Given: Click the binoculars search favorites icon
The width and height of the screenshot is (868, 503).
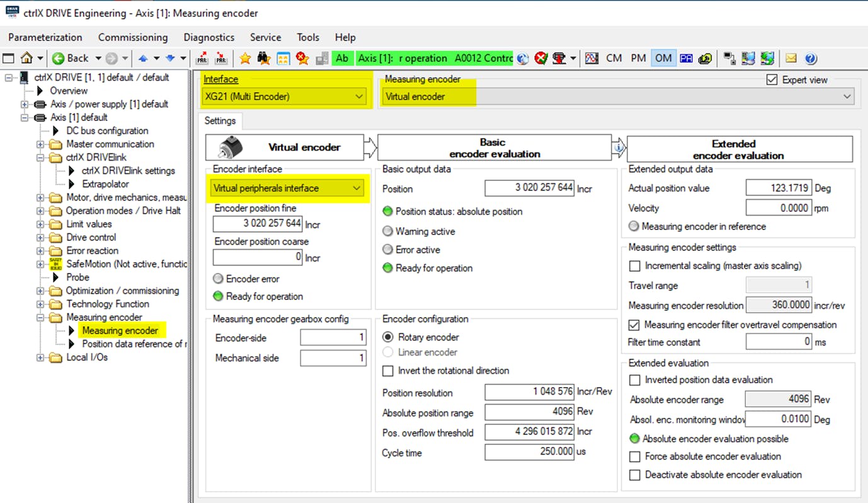Looking at the screenshot, I should (264, 59).
